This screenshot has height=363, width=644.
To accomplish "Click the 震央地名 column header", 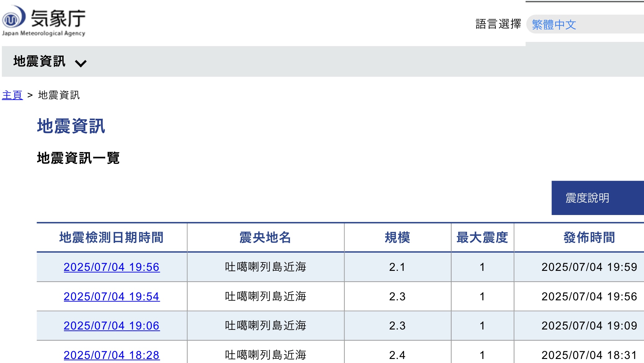I will click(x=265, y=238).
